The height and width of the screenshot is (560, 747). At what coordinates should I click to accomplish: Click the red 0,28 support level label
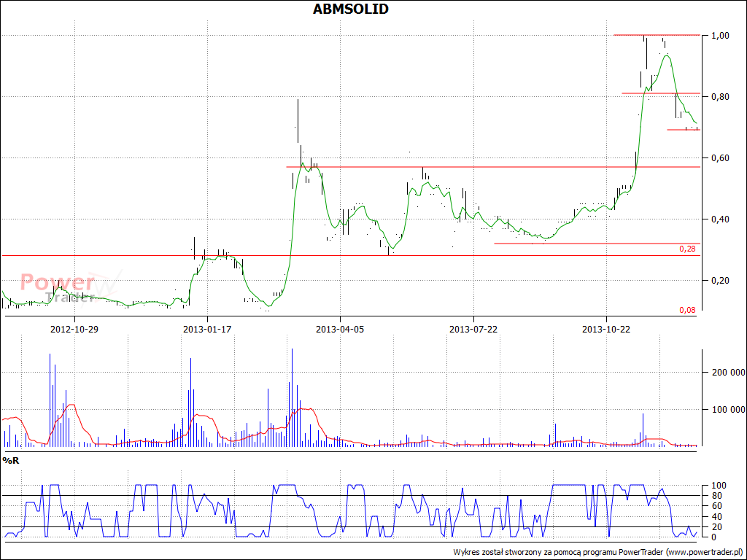tap(687, 249)
